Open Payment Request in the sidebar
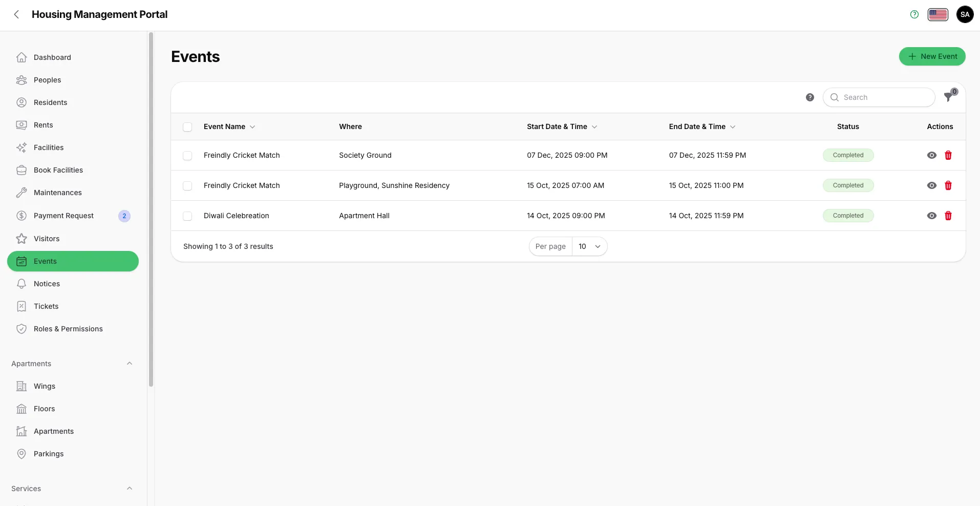The height and width of the screenshot is (506, 980). [x=63, y=216]
